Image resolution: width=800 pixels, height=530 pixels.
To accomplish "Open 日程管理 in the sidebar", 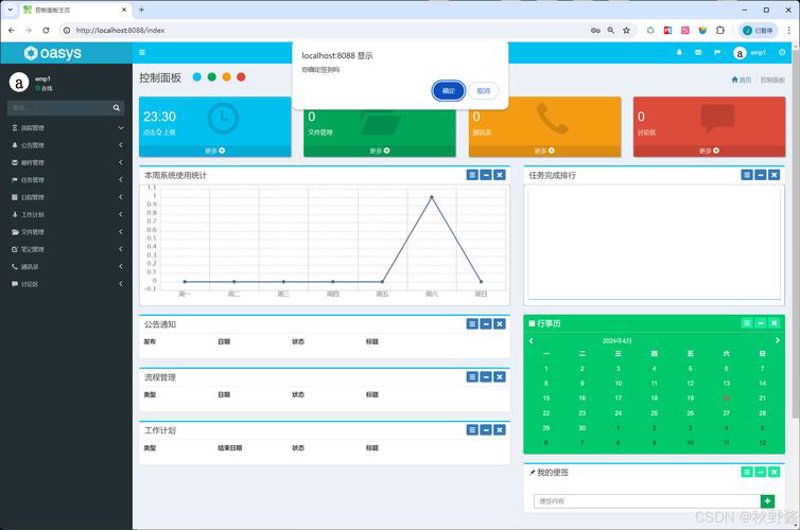I will click(x=66, y=197).
